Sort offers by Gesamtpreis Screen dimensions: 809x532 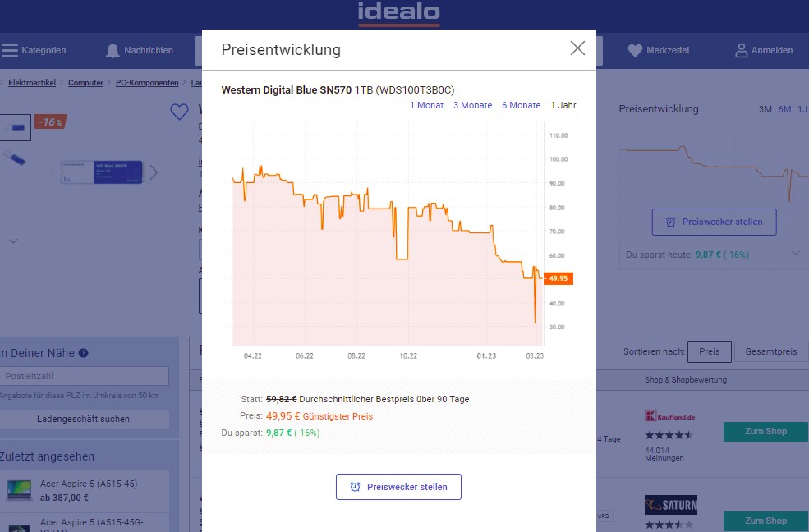770,351
